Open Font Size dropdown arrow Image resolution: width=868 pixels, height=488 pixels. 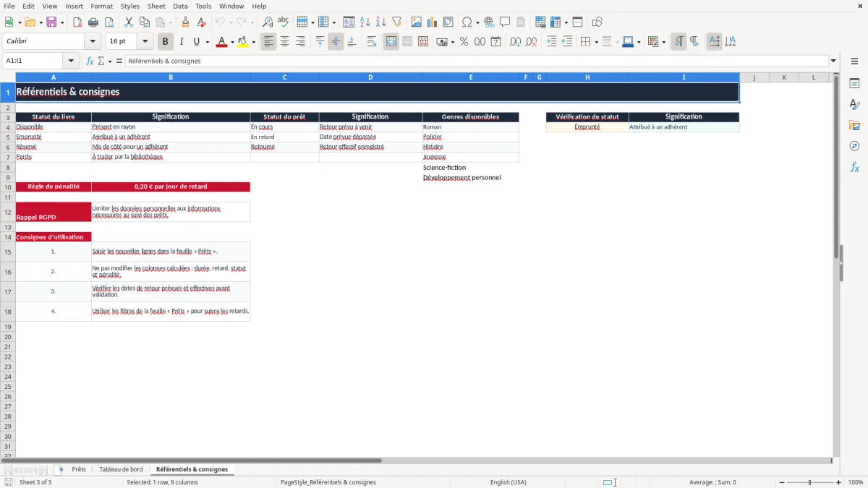point(145,42)
